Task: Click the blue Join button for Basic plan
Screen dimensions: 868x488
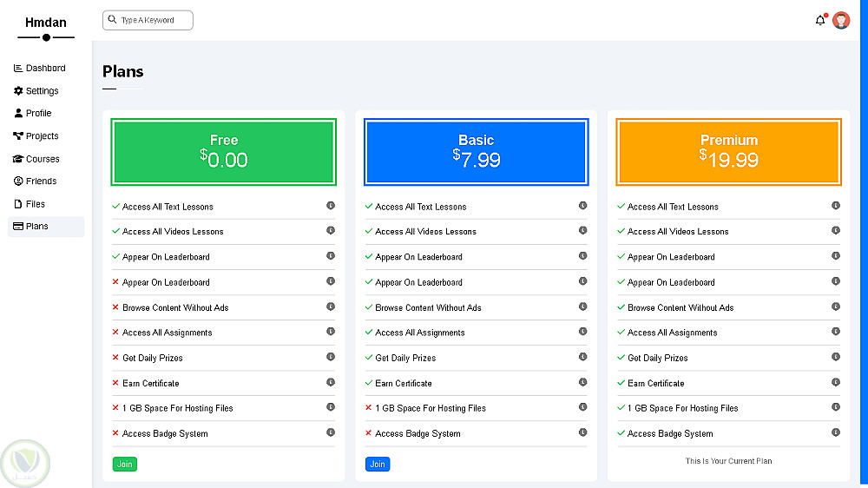Action: tap(378, 465)
